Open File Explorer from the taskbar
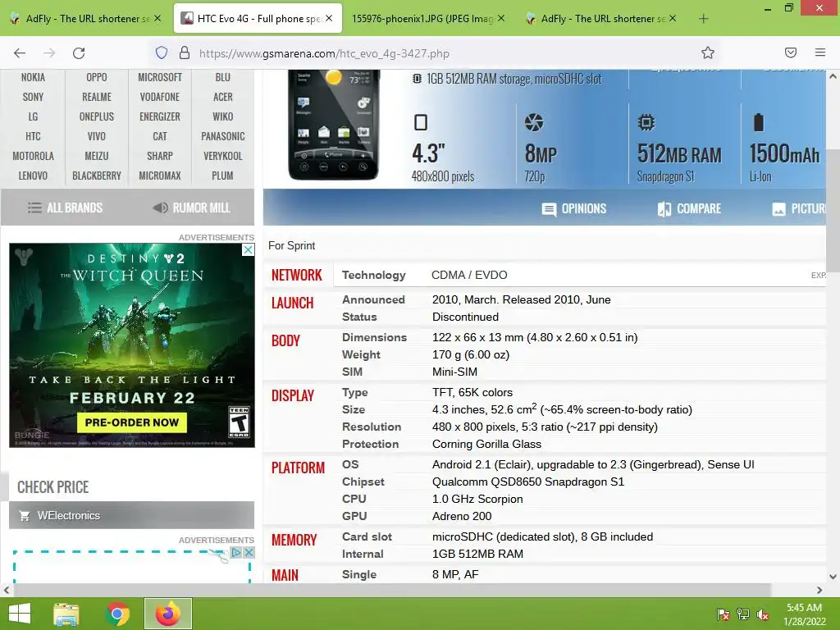840x630 pixels. click(x=66, y=614)
